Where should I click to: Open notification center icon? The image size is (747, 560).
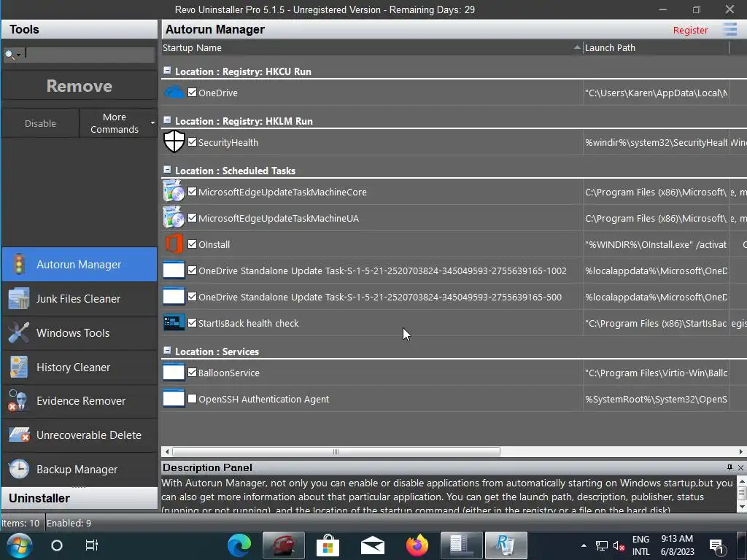tap(716, 545)
